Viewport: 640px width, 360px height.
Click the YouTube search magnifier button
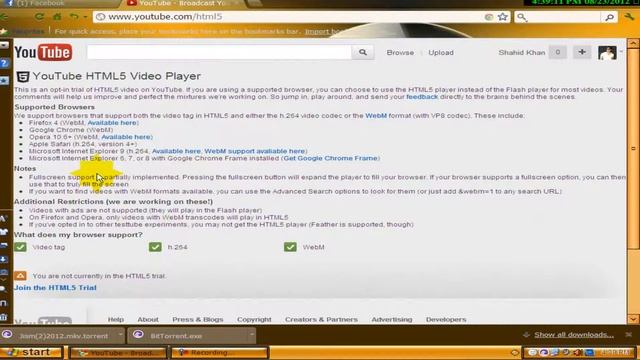click(362, 52)
